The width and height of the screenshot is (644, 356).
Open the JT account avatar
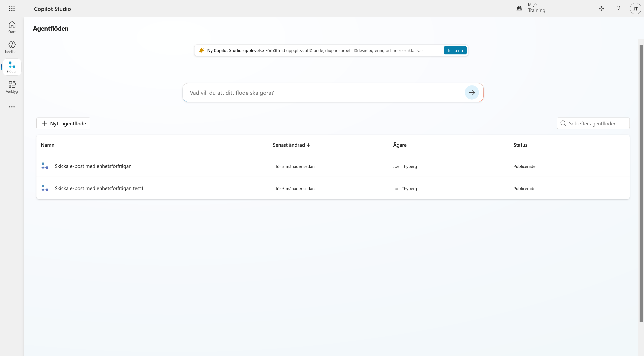click(x=635, y=8)
